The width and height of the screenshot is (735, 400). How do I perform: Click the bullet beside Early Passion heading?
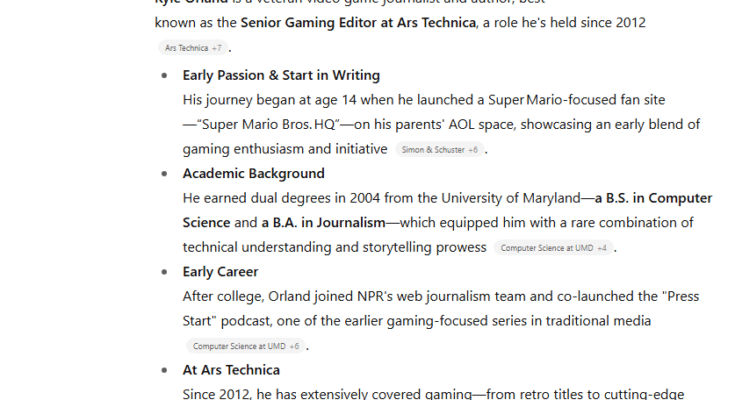point(164,75)
